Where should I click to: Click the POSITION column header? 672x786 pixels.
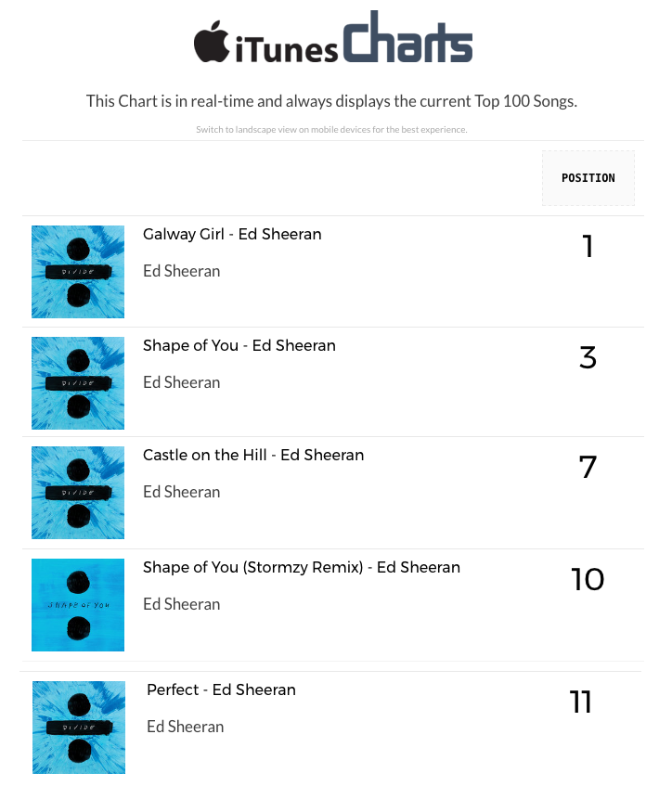[x=588, y=178]
